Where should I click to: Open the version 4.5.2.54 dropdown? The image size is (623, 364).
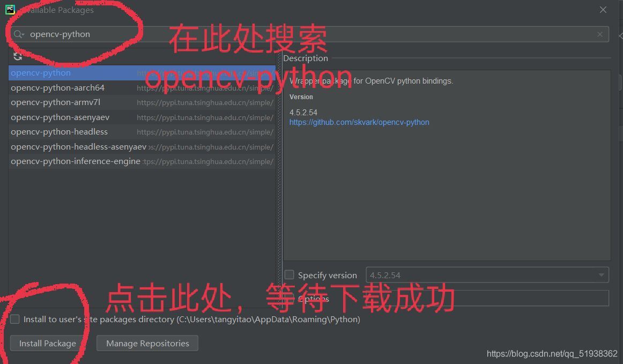(x=601, y=275)
